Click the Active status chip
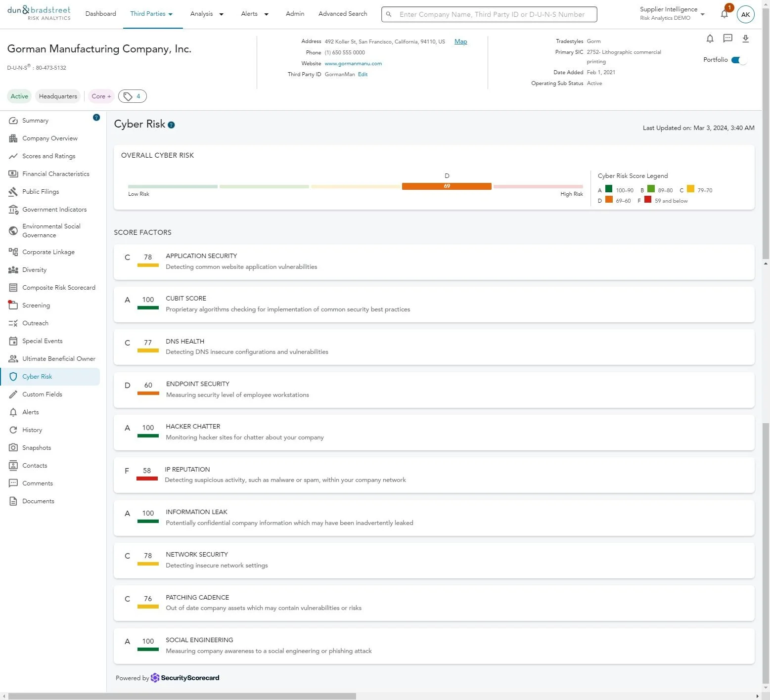Screen dimensions: 770x700 tap(19, 96)
